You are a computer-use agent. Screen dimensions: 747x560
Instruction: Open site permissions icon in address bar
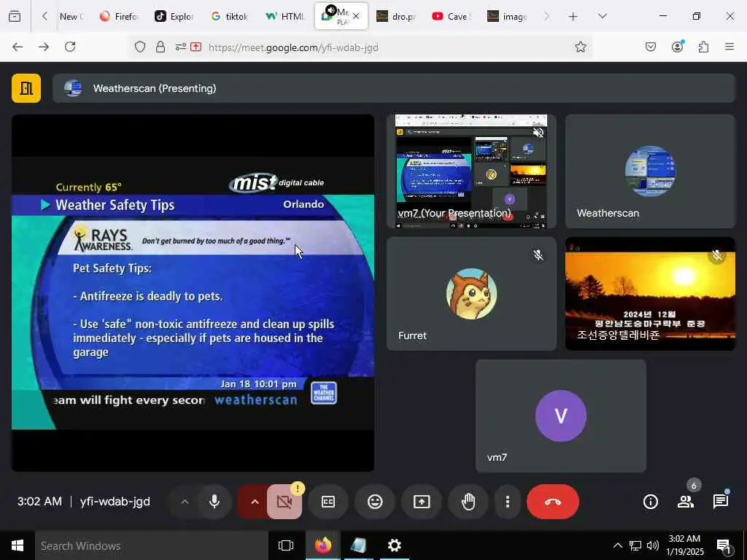(x=181, y=47)
